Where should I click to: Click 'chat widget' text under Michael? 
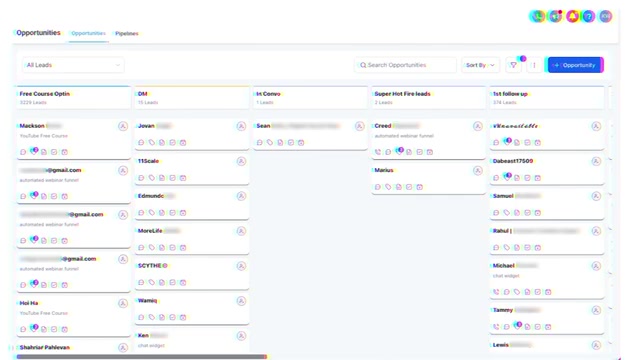506,276
